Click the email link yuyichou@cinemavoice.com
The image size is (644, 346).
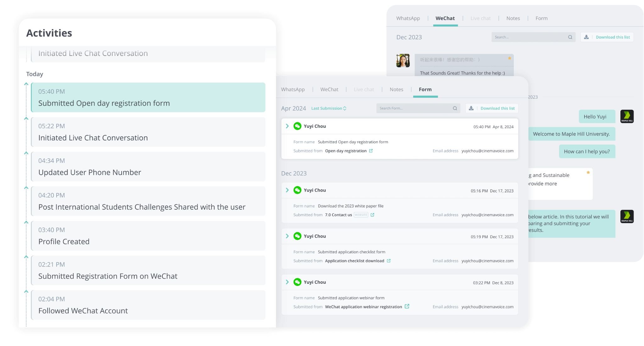487,151
